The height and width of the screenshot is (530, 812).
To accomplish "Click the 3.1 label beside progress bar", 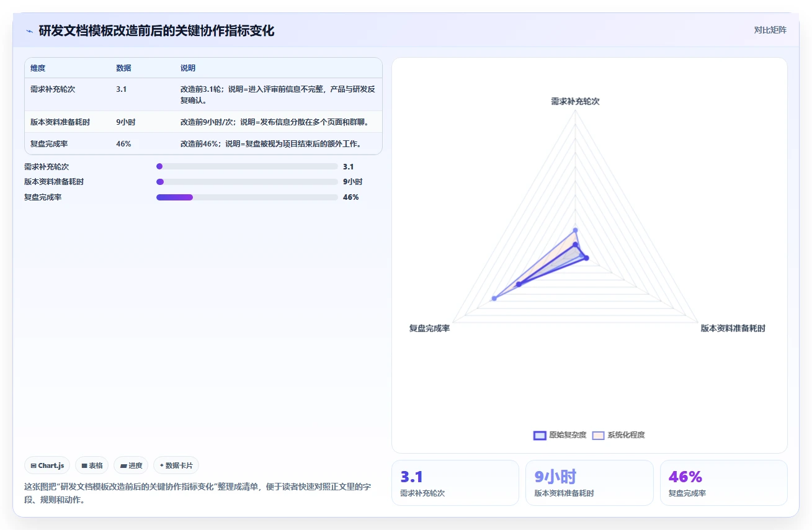I will [349, 166].
